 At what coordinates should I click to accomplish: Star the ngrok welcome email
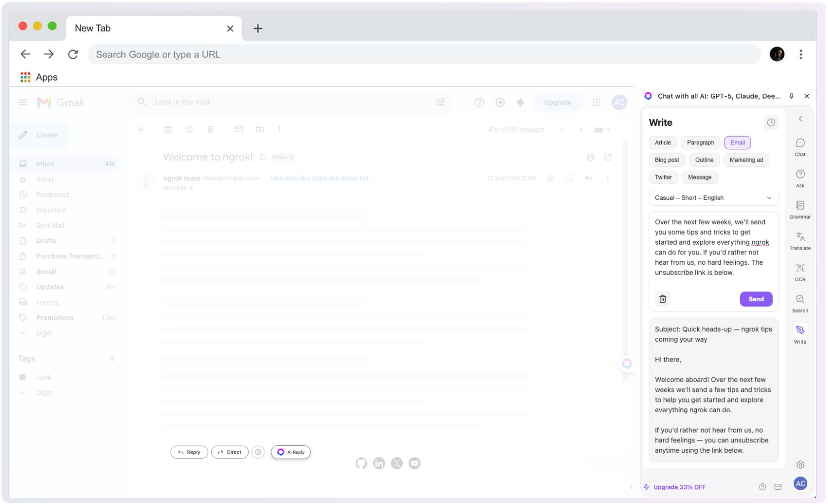[x=550, y=179]
